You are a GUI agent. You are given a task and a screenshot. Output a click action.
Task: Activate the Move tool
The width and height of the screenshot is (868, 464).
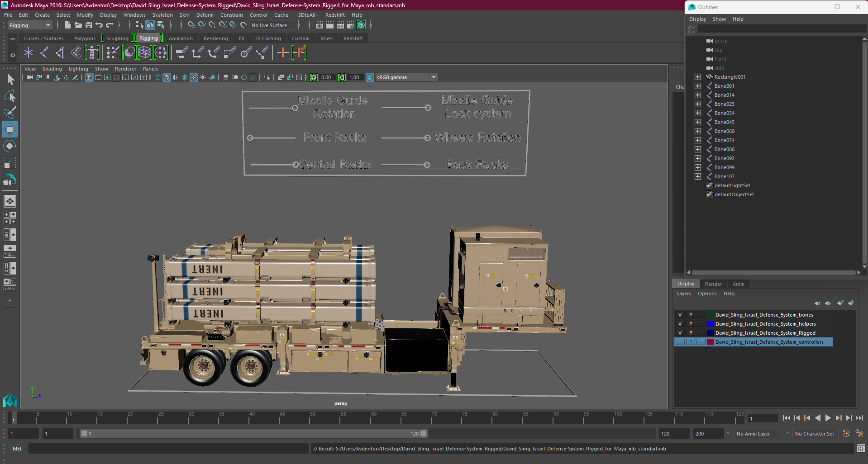tap(10, 129)
